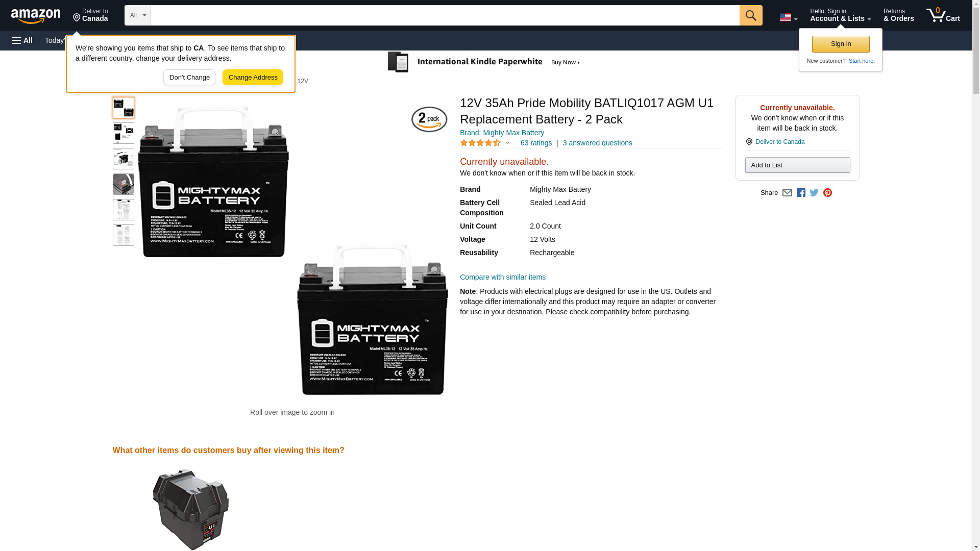Click the Change Address button
Viewport: 980px width, 551px height.
pos(253,78)
